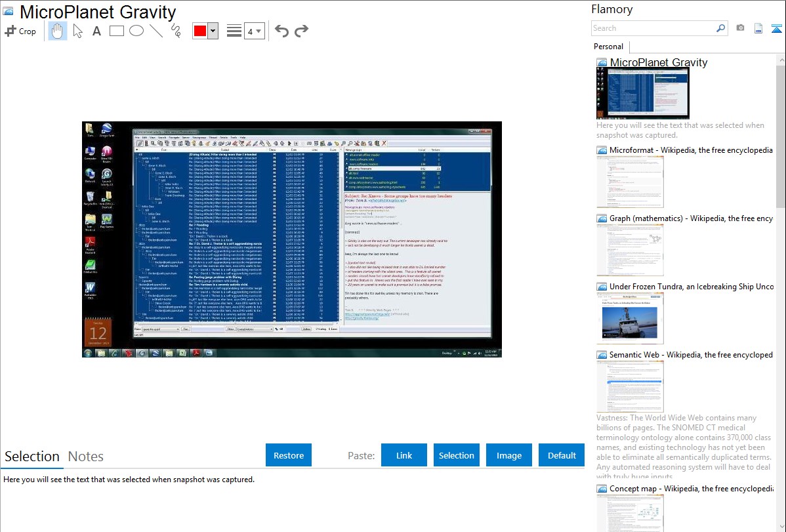Click the icon beside Concept map entry

(x=602, y=488)
